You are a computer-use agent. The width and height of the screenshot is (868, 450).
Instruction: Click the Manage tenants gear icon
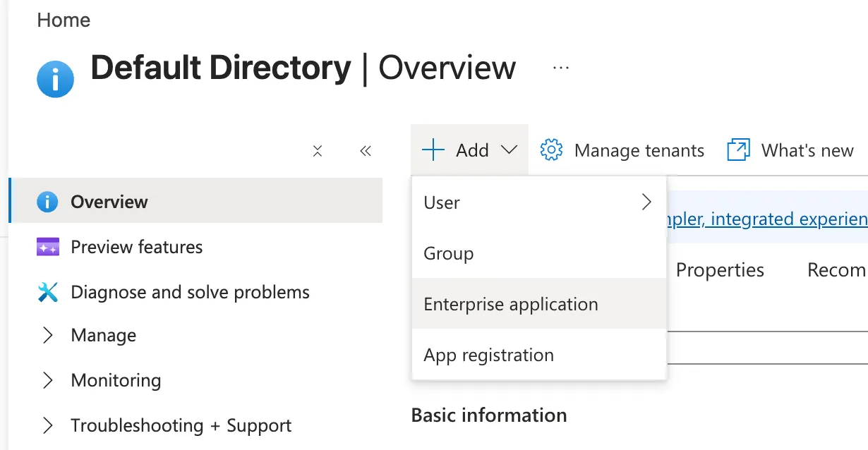pos(551,150)
